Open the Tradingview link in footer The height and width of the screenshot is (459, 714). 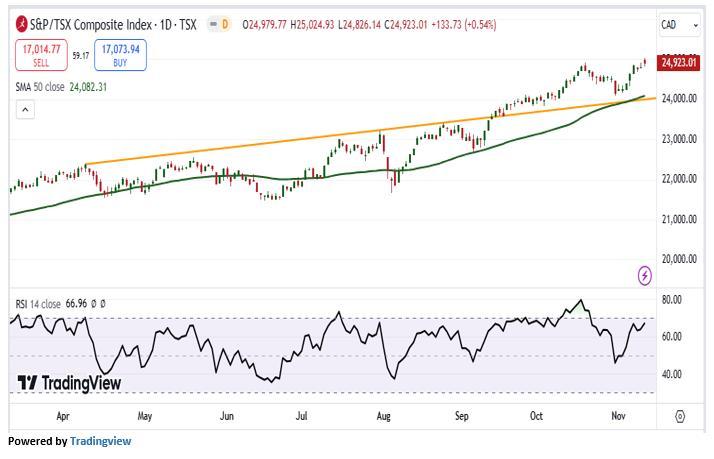(100, 441)
